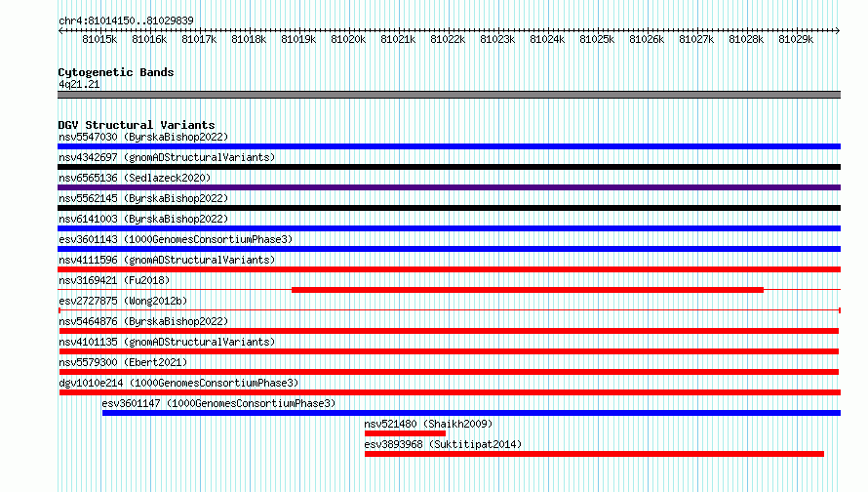This screenshot has height=492, width=868.
Task: Click the 81023k ruler tick label
Action: coord(497,39)
